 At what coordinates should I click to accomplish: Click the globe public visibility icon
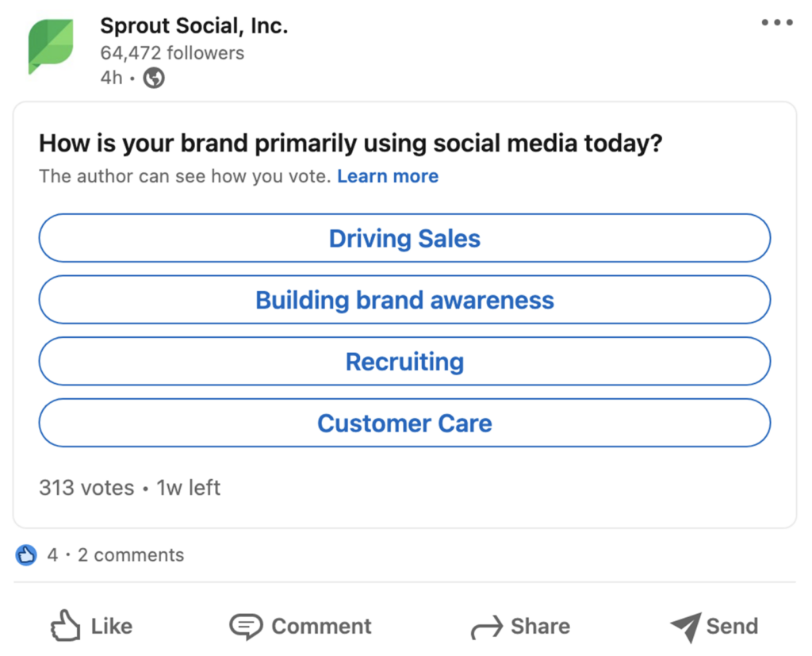point(154,78)
